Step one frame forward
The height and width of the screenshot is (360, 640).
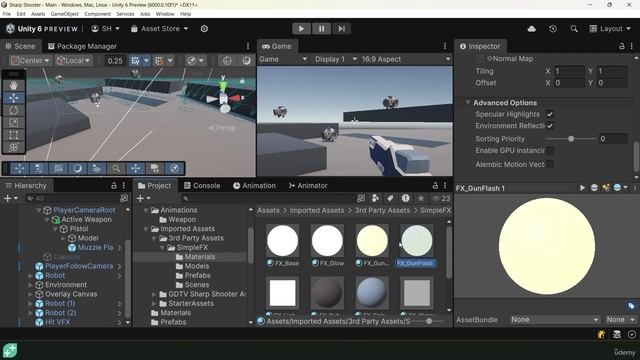pyautogui.click(x=341, y=29)
